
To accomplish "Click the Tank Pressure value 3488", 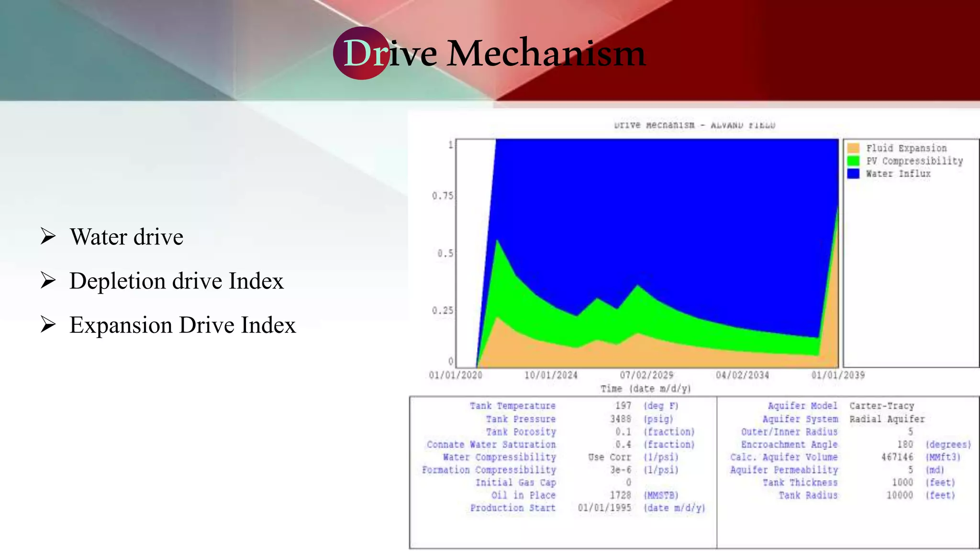I will coord(620,419).
